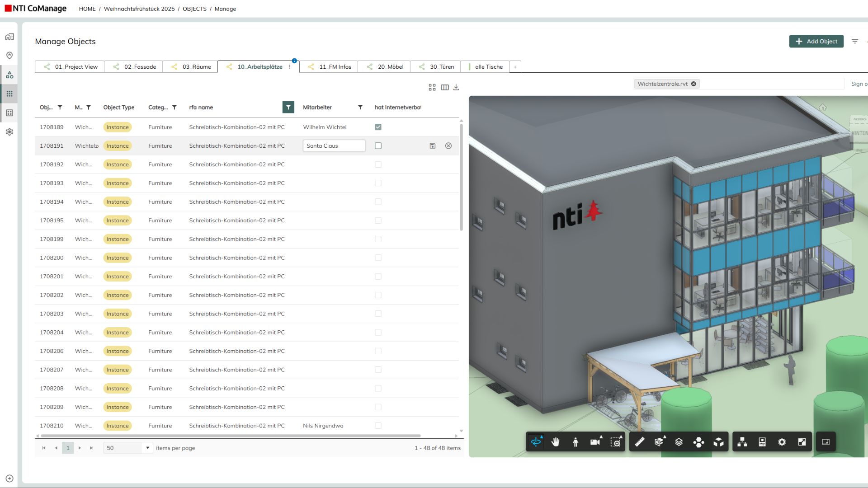
Task: Open the Model Browser hierarchy icon
Action: click(x=742, y=442)
